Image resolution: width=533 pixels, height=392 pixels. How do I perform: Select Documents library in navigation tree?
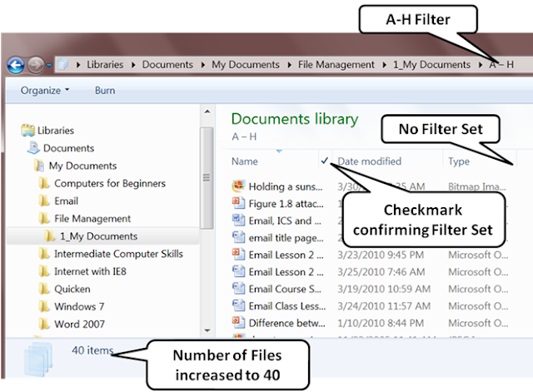click(68, 148)
